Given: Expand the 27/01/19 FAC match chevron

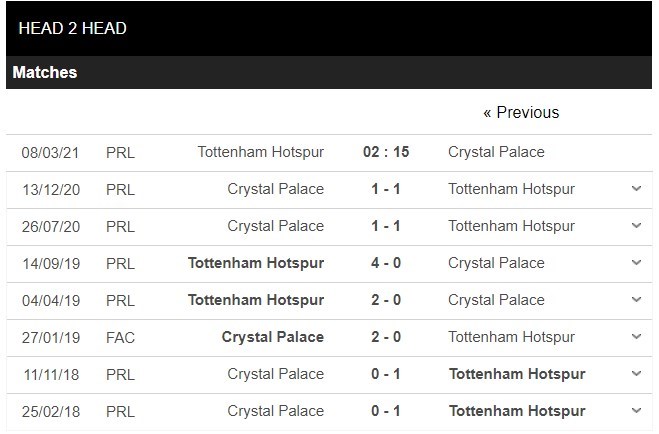Looking at the screenshot, I should click(x=637, y=337).
